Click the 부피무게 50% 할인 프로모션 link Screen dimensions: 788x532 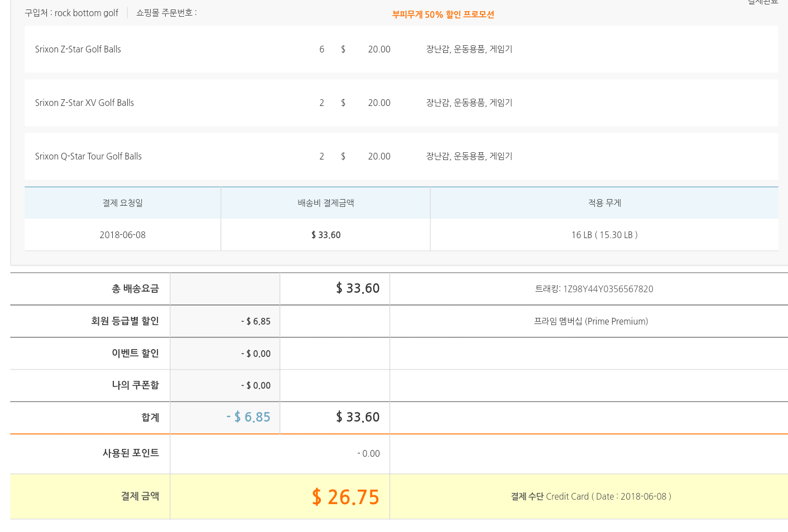tap(443, 14)
